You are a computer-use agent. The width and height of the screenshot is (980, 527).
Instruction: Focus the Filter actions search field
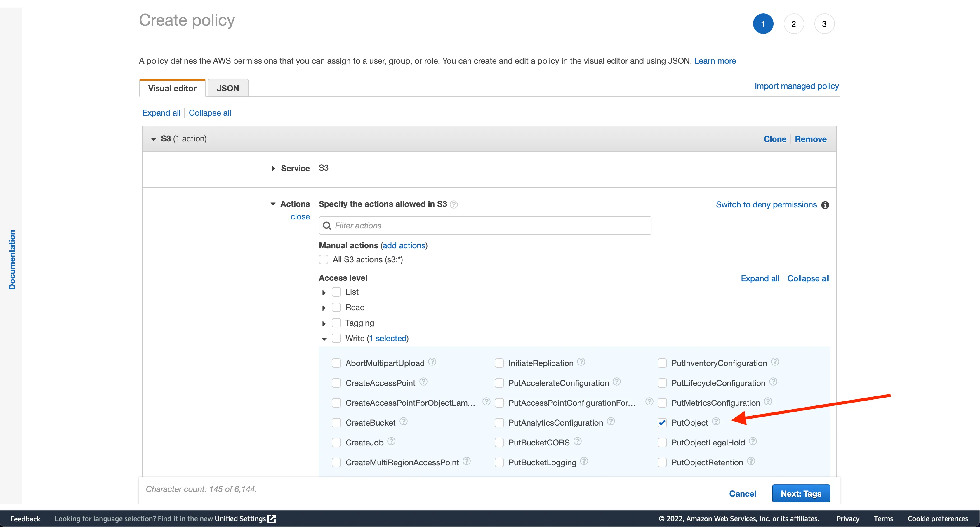point(491,226)
